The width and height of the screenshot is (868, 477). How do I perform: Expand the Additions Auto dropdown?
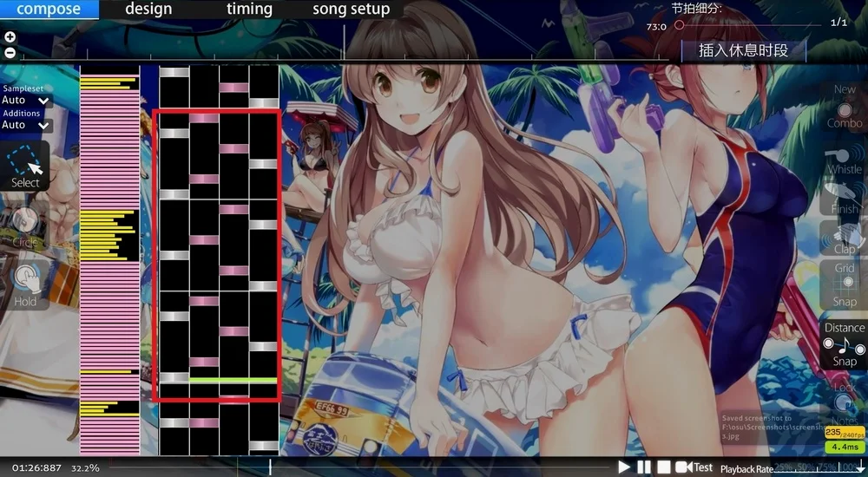coord(27,125)
